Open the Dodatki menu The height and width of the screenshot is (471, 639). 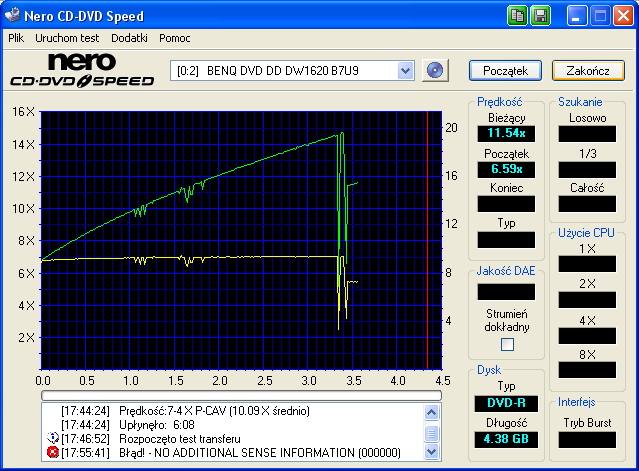129,38
